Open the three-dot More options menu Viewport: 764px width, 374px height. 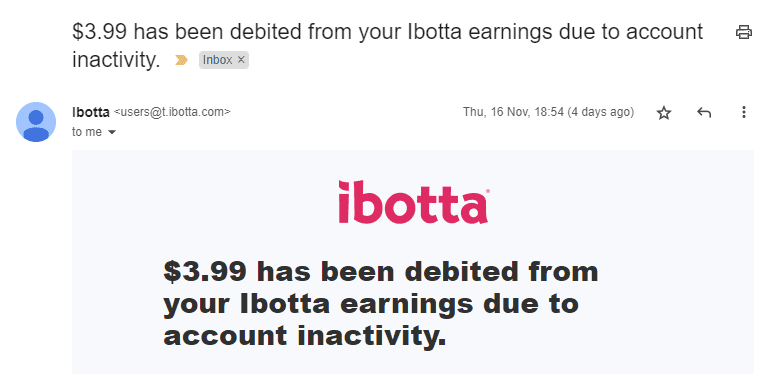[x=744, y=112]
